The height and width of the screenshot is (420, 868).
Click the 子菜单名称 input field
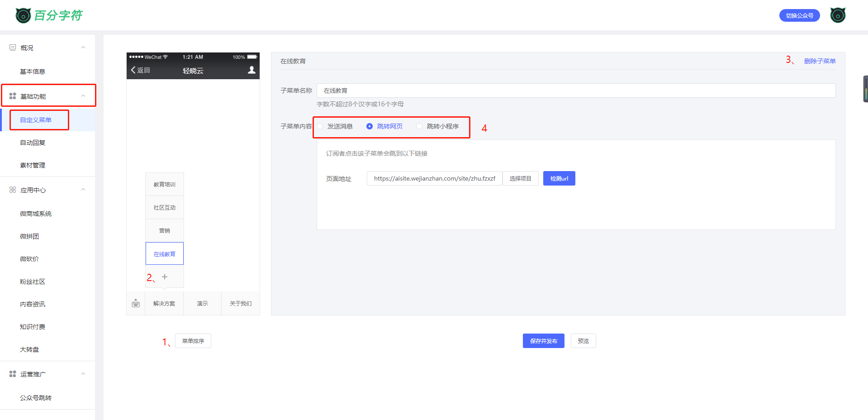tap(576, 91)
